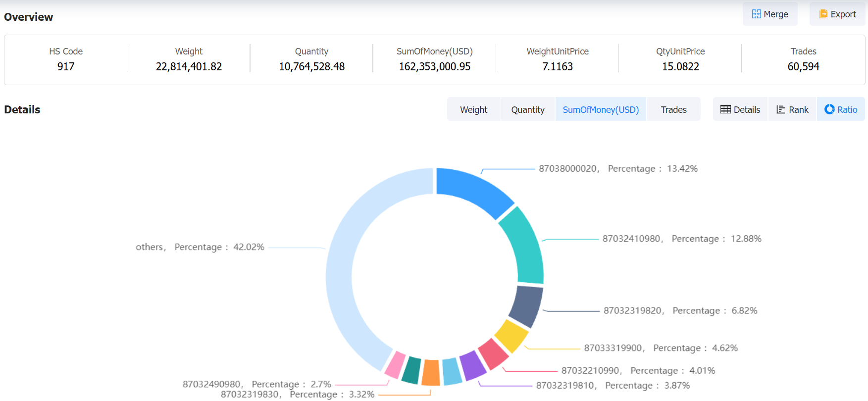Open the Trades tab

673,109
